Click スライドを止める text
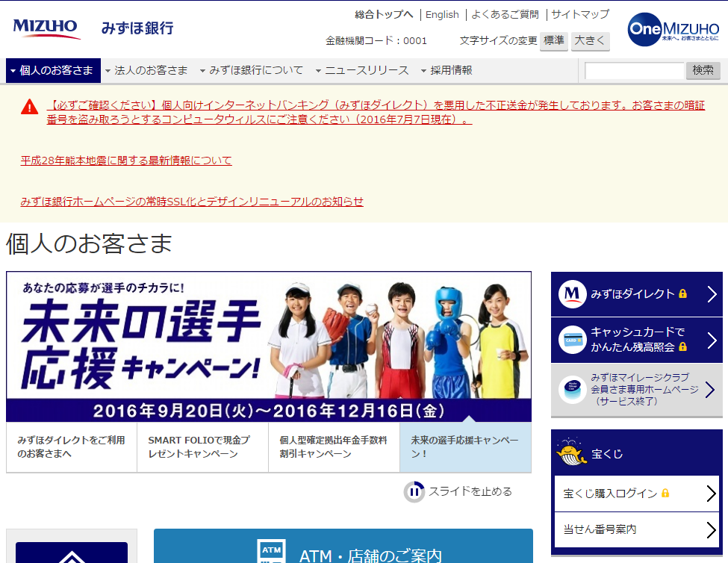The image size is (728, 563). click(x=470, y=491)
